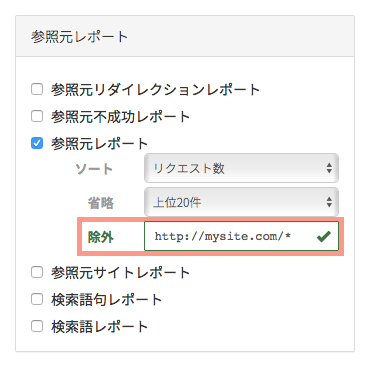
Task: Uncheck the checked 参照元レポート checkbox
Action: click(x=37, y=143)
